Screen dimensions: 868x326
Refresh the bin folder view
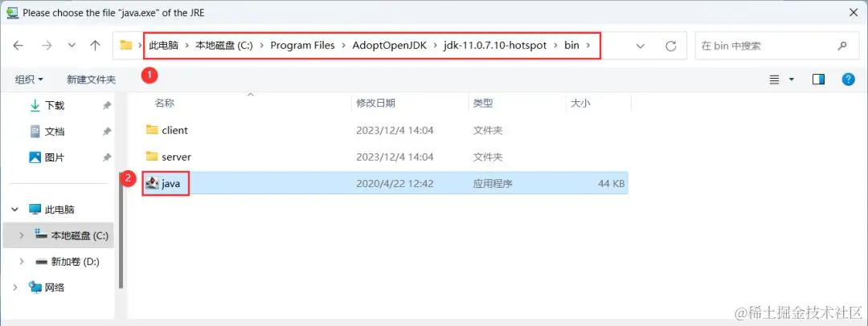coord(671,46)
